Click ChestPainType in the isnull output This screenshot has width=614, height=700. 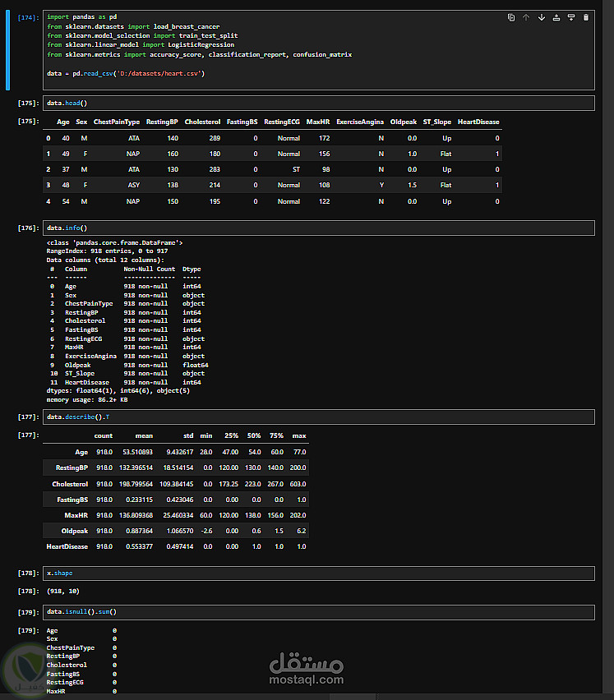[x=71, y=647]
